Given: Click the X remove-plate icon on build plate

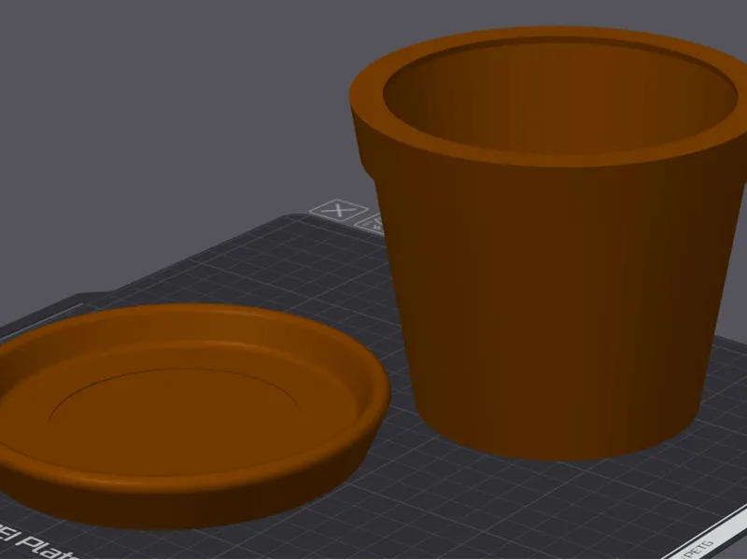Looking at the screenshot, I should click(339, 209).
